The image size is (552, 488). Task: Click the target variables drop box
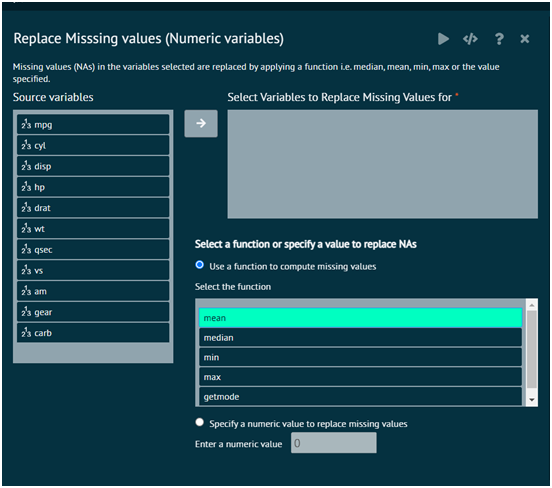(x=382, y=164)
